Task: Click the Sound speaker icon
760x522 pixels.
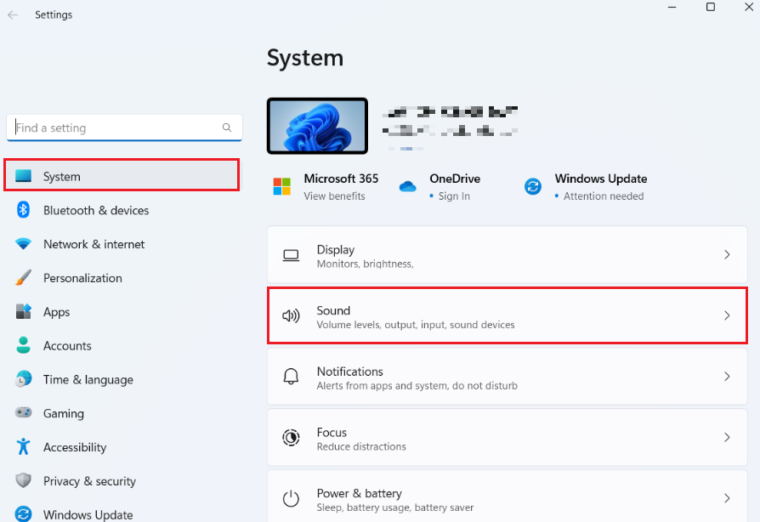Action: coord(291,316)
